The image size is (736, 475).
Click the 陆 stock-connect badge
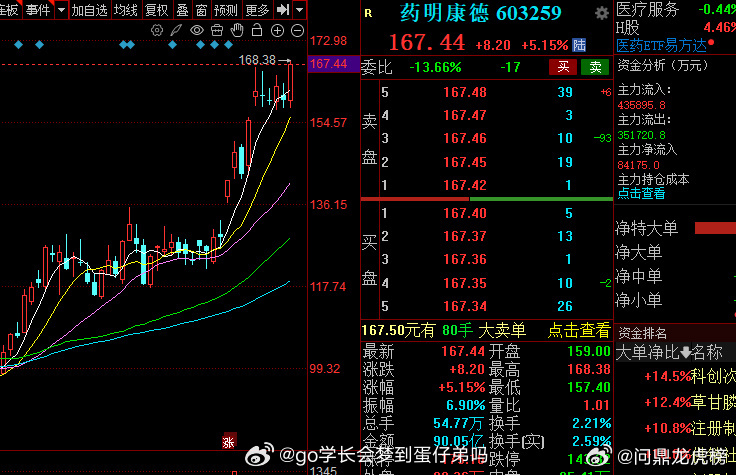[579, 45]
